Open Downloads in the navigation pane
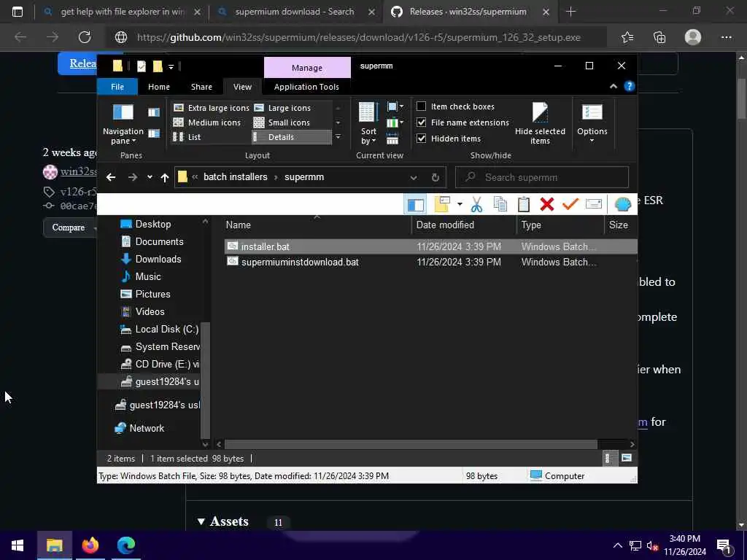 click(158, 259)
